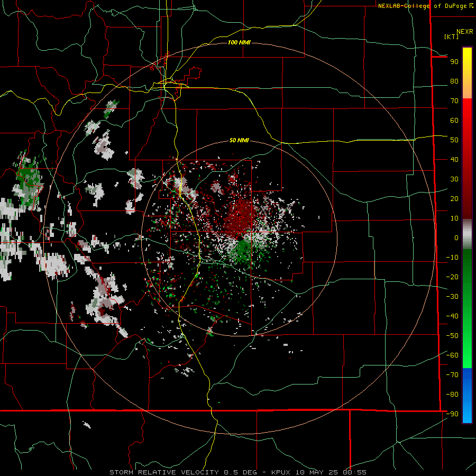Click the NEXR label above color bar
This screenshot has width=476, height=476.
tap(464, 32)
